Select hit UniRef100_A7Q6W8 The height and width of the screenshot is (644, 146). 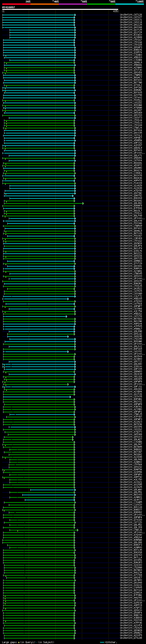131,108
